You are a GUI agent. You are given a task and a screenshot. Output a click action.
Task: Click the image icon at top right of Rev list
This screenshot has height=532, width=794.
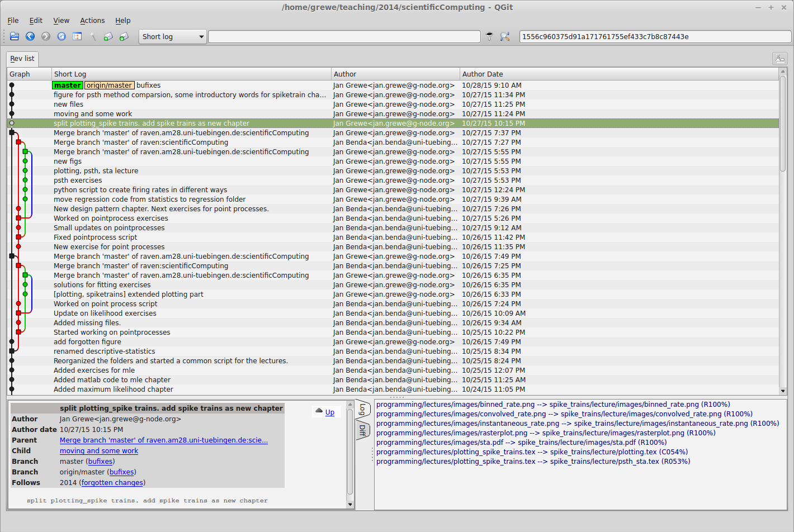point(779,59)
